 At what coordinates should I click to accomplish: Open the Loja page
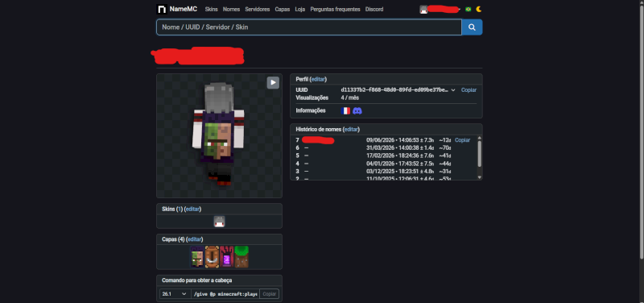click(299, 9)
